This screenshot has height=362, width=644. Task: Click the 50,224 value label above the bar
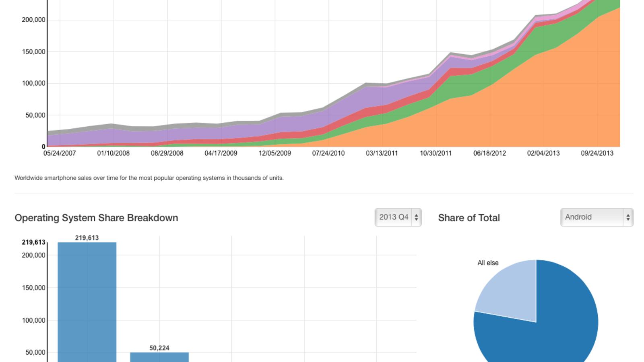tap(159, 348)
